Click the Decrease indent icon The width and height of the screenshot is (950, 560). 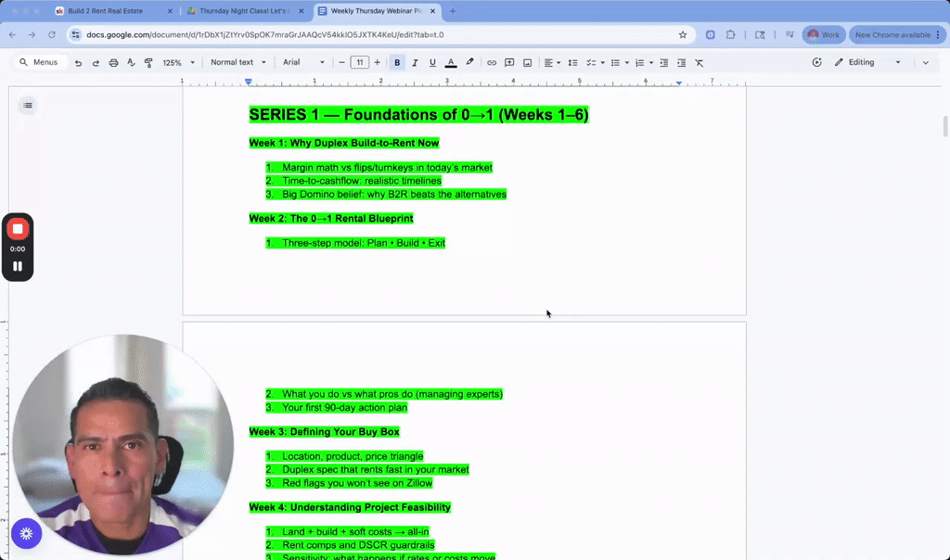pyautogui.click(x=664, y=62)
